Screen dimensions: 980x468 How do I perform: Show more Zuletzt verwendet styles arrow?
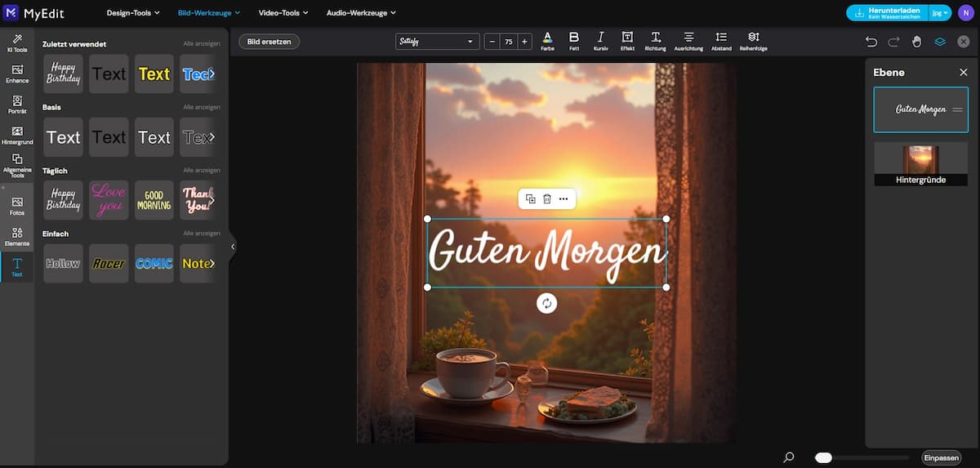[x=212, y=74]
